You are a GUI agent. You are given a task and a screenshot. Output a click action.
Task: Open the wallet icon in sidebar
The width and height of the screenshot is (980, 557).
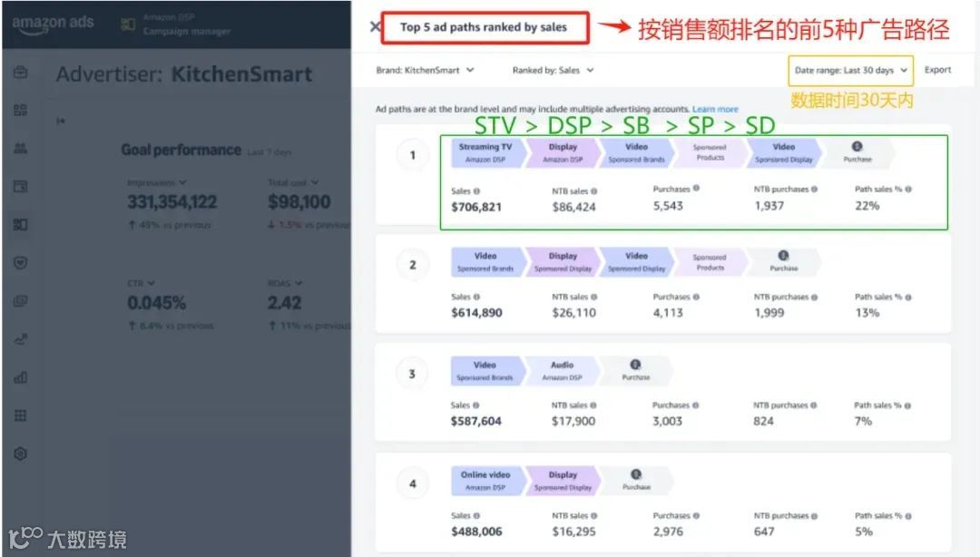21,186
